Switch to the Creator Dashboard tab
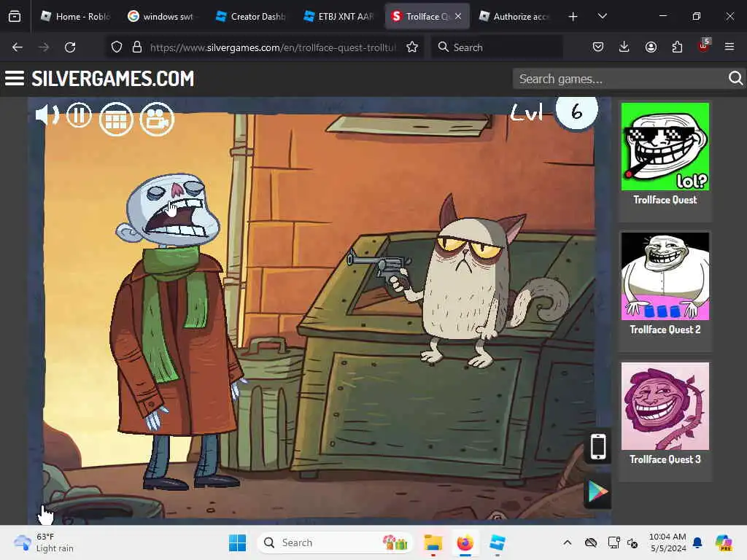Image resolution: width=747 pixels, height=560 pixels. click(x=251, y=16)
